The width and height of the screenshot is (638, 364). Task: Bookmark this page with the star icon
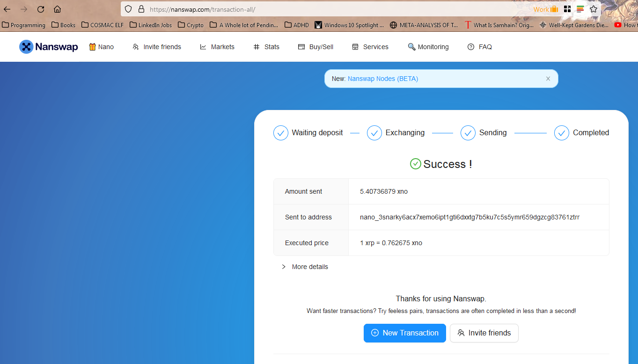click(594, 9)
